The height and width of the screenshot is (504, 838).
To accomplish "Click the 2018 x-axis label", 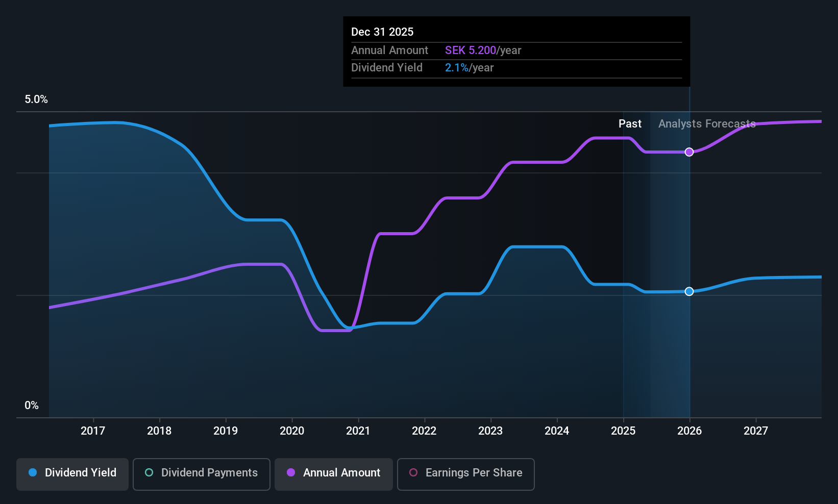I will click(x=159, y=431).
